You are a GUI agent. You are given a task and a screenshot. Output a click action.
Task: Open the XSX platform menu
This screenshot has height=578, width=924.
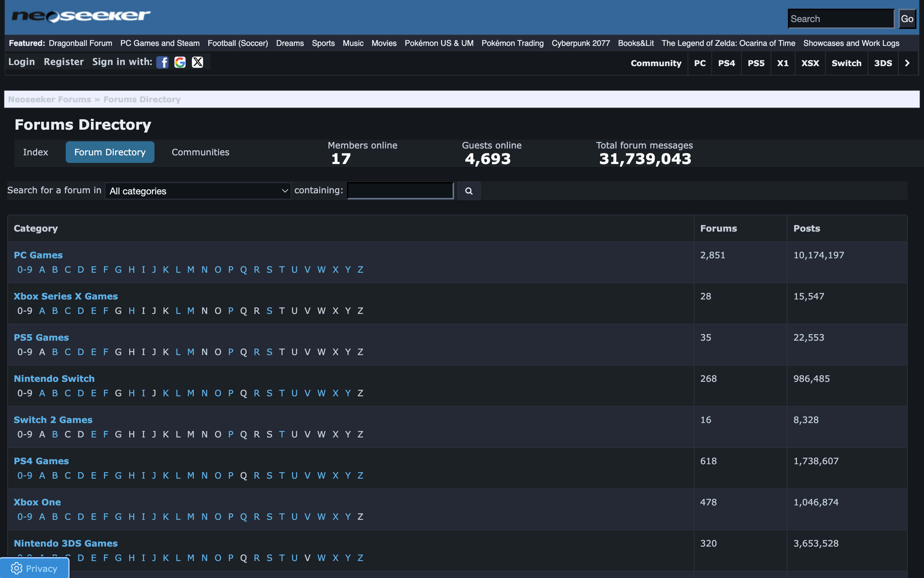(x=810, y=63)
